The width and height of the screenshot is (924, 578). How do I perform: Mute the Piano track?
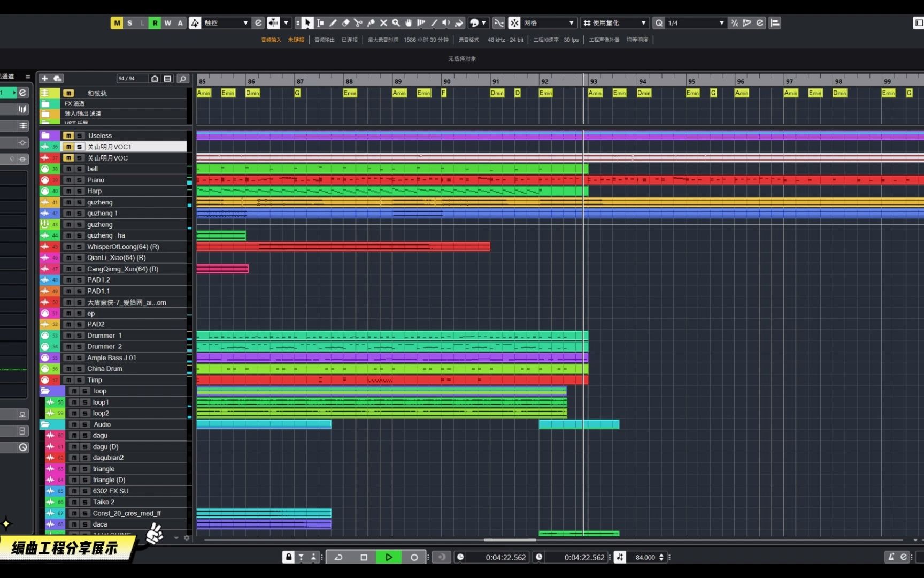pyautogui.click(x=68, y=180)
